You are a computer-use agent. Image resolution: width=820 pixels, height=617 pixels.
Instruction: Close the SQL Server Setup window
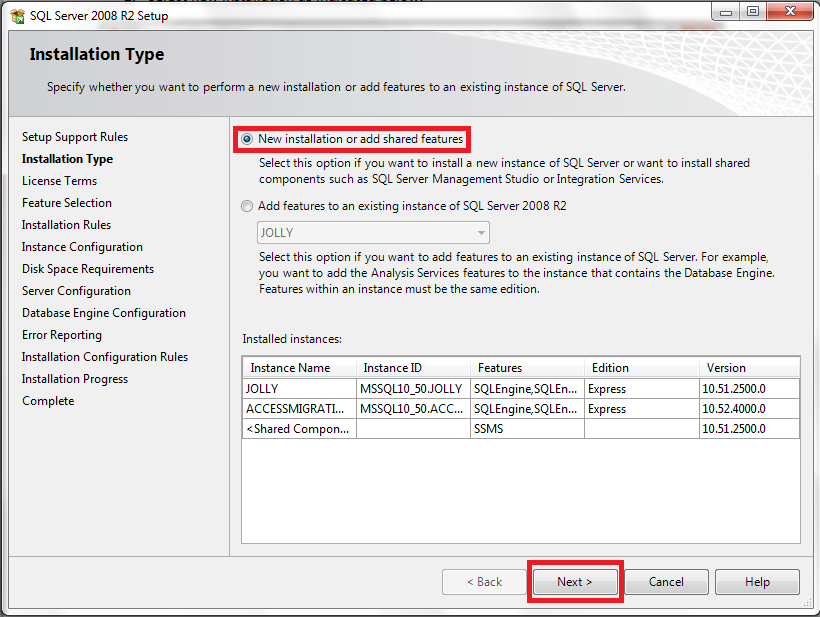(790, 12)
